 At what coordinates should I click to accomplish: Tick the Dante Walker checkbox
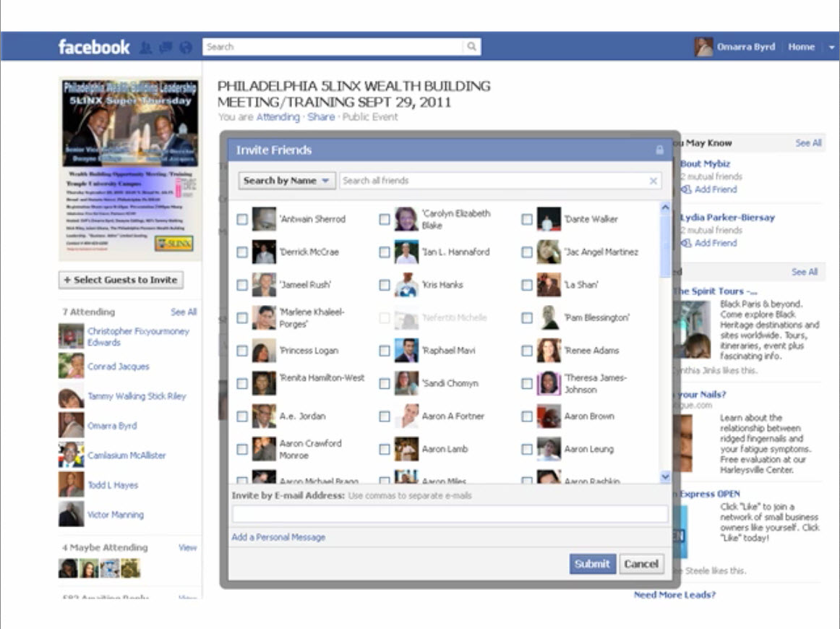click(x=526, y=219)
